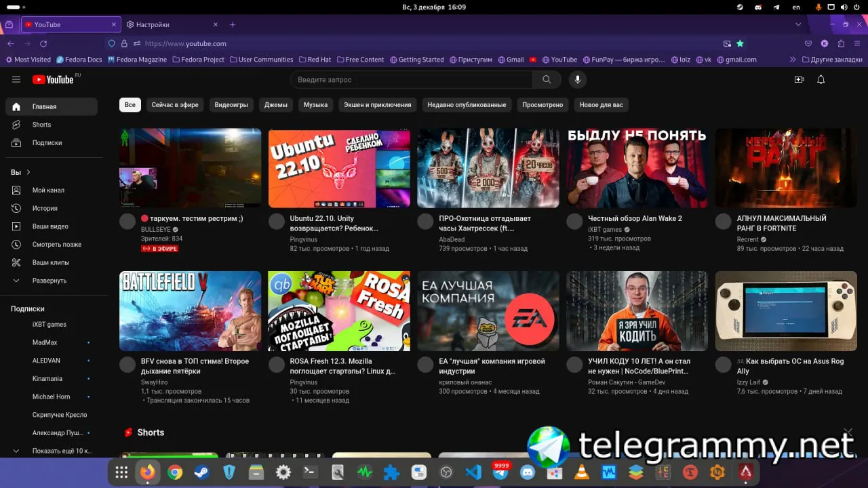This screenshot has width=868, height=488.
Task: Open Fedora Project bookmarks folder
Action: 199,60
